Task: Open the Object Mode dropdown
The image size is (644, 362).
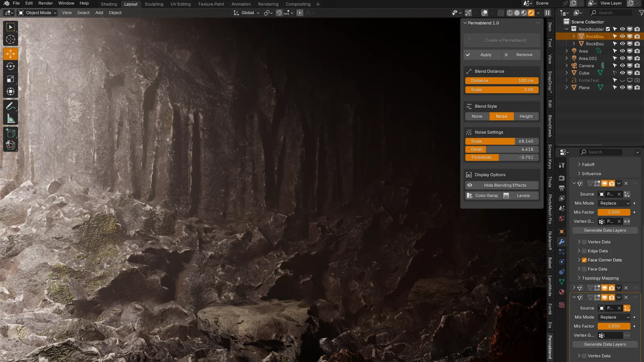Action: (37, 12)
